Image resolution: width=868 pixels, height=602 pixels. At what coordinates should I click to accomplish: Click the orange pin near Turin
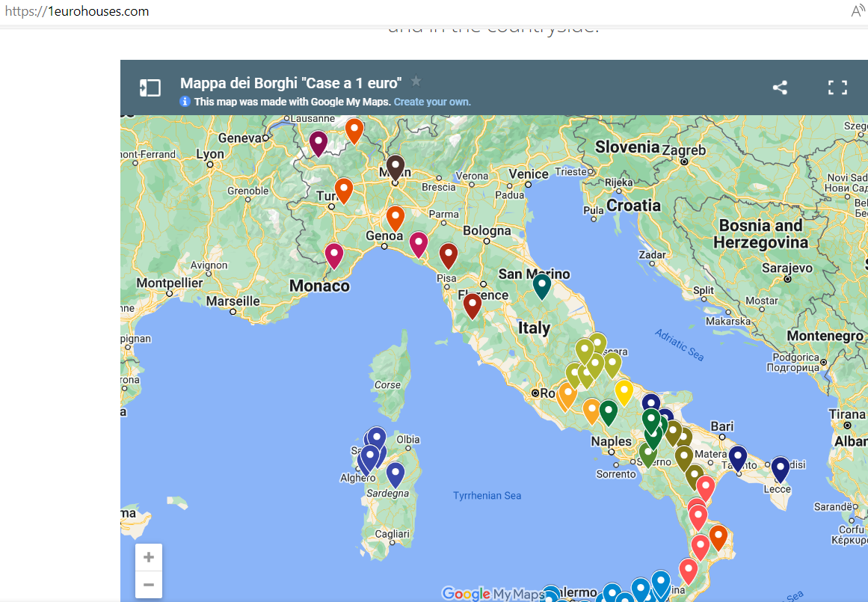[x=343, y=190]
